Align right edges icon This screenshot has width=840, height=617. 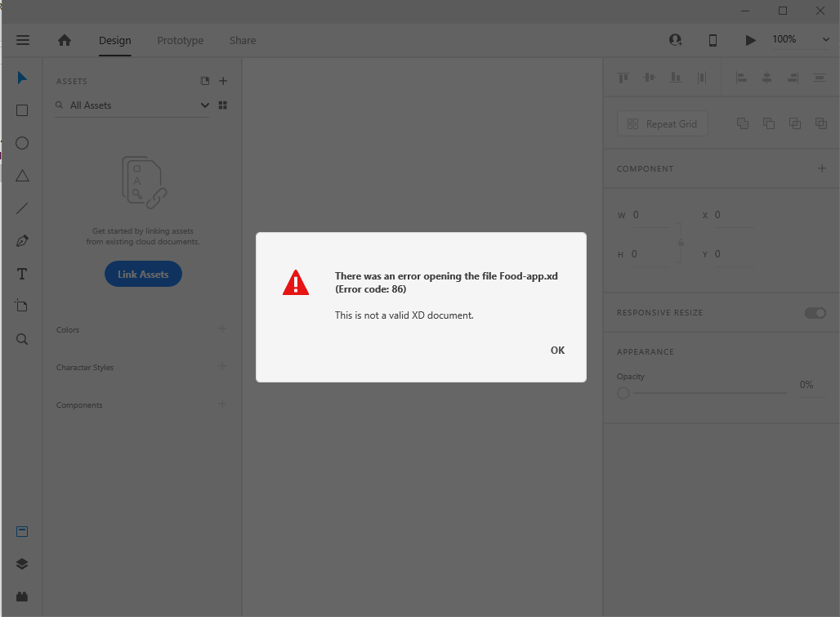coord(793,78)
